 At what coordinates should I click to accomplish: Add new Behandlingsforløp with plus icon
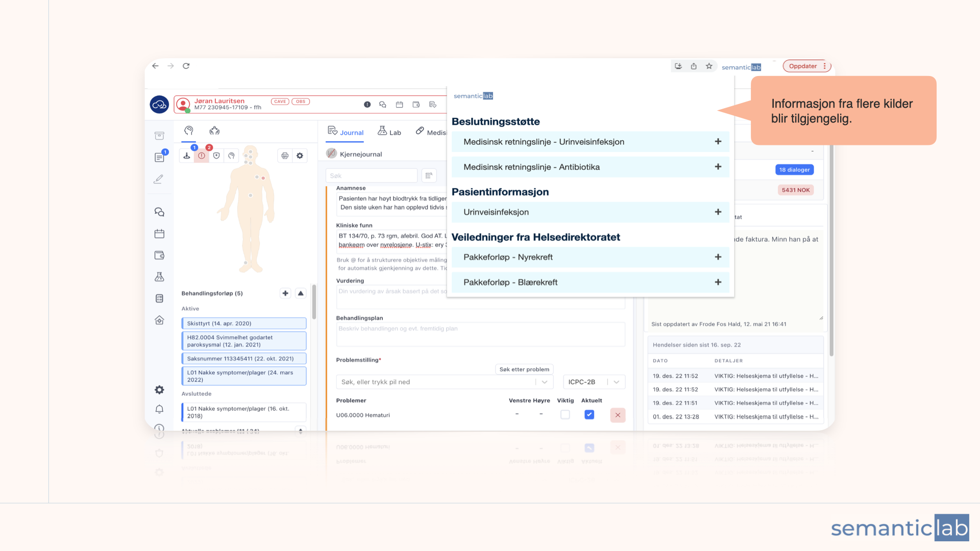point(285,293)
